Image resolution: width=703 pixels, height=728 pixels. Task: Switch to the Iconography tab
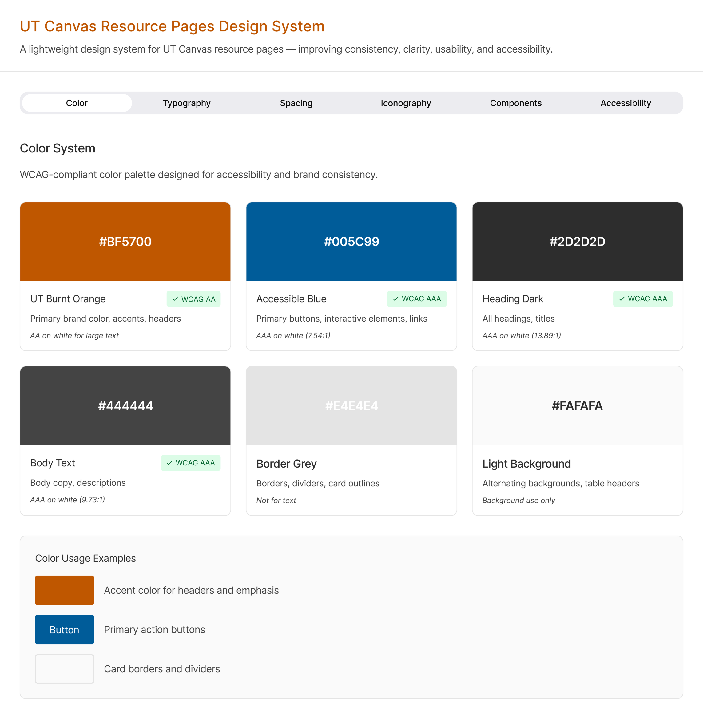point(406,103)
